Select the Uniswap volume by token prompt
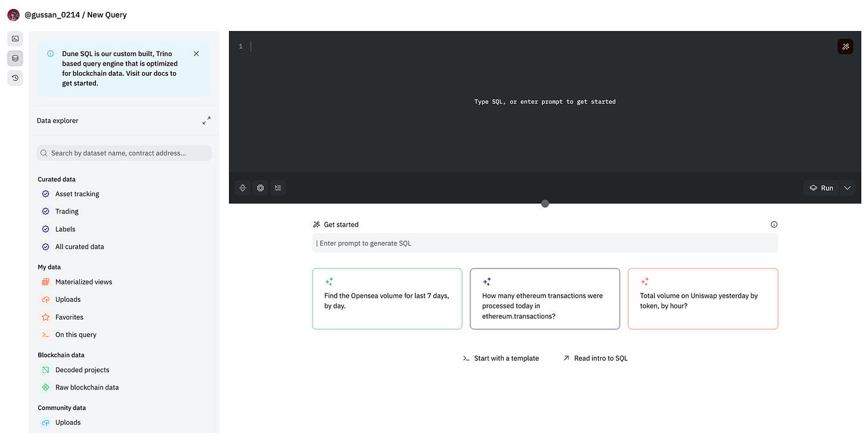The image size is (868, 433). 703,299
